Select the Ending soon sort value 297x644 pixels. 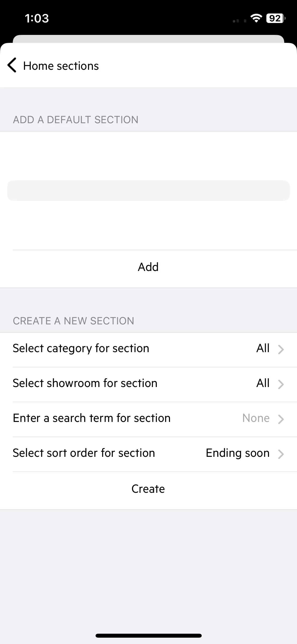(x=238, y=453)
